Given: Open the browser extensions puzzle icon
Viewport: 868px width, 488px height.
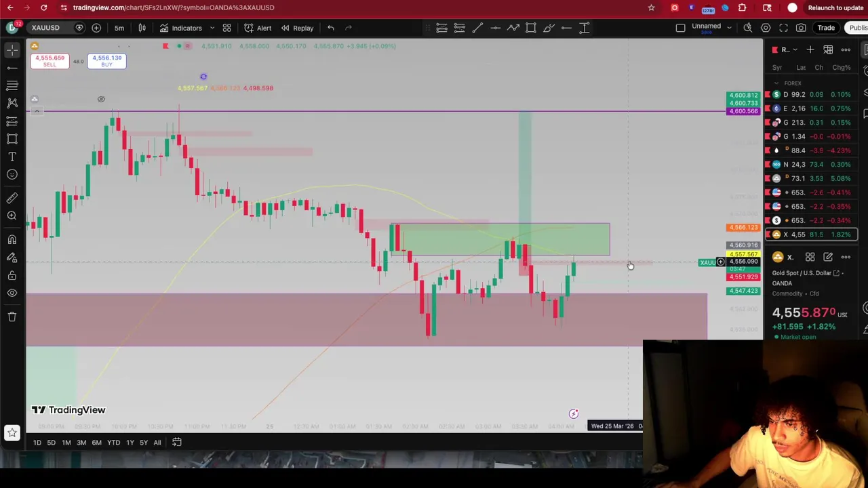Looking at the screenshot, I should tap(743, 7).
